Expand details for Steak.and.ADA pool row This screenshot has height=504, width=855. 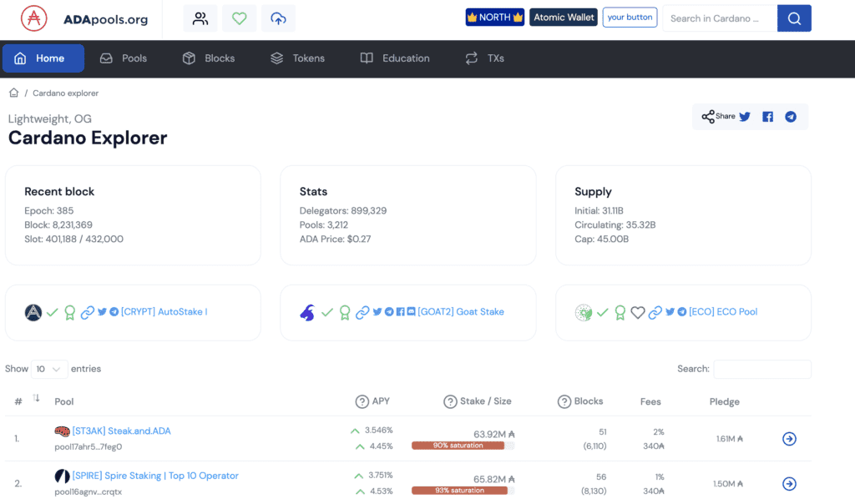(789, 438)
